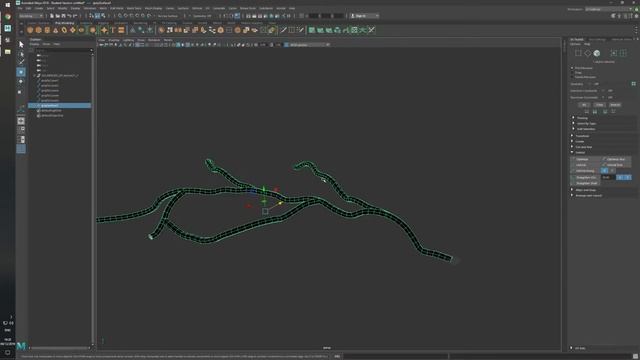
Task: Click the Clear selection button
Action: point(599,105)
